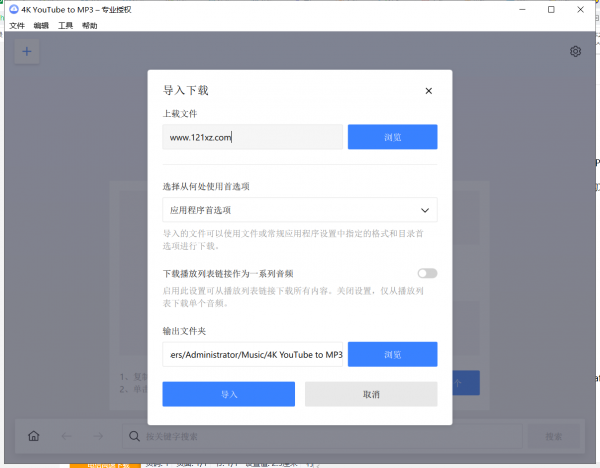Screen dimensions: 600x468
Task: Toggle 下载播放列表链接作为一系列音频 switch
Action: [427, 273]
